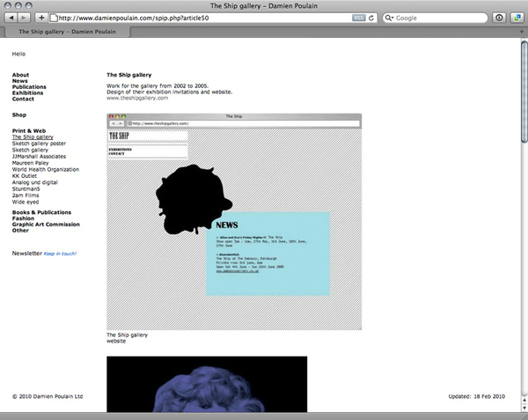The height and width of the screenshot is (420, 528).
Task: Open Analog und digital project
Action: 35,182
